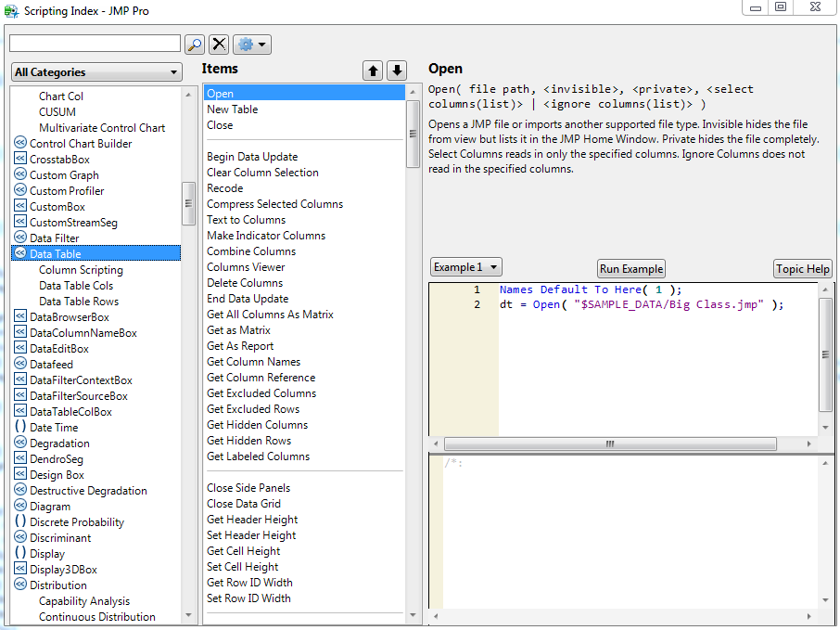Select Data Table Cols subcategory
840x630 pixels.
pos(76,285)
